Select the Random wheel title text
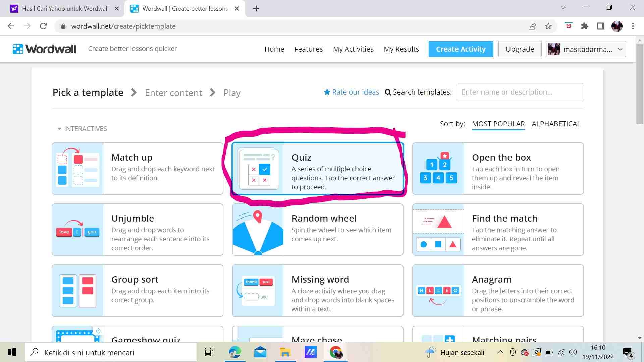644x362 pixels. [x=324, y=218]
